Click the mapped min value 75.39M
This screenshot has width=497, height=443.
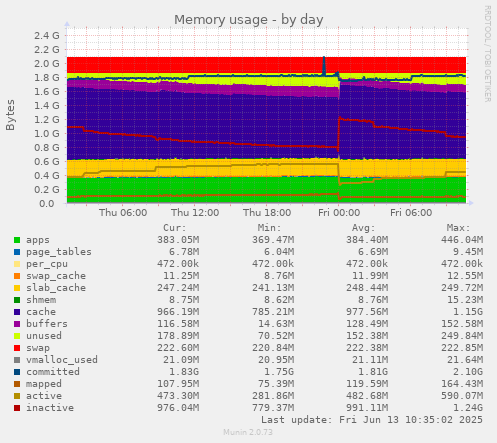pos(276,384)
